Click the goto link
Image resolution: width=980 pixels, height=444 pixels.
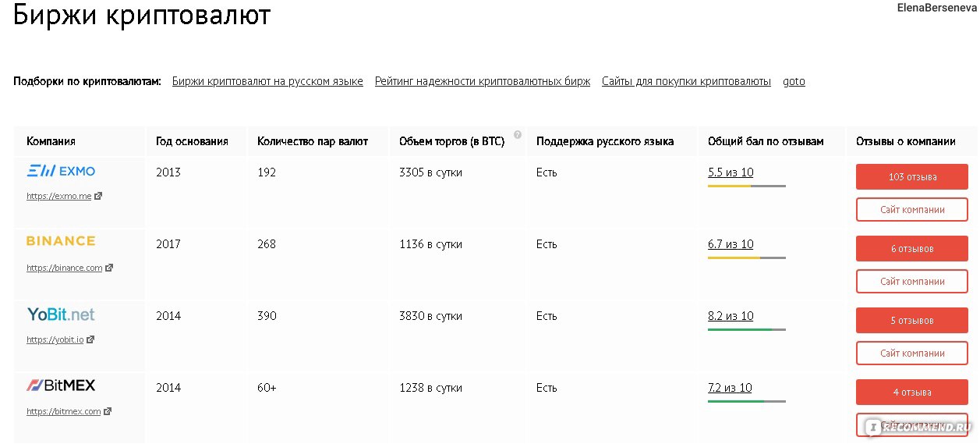pos(794,82)
